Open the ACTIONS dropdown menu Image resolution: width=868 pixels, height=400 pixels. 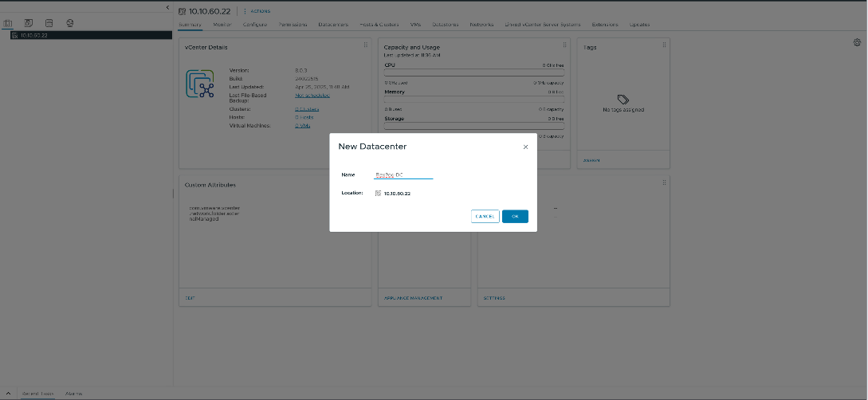(x=257, y=11)
